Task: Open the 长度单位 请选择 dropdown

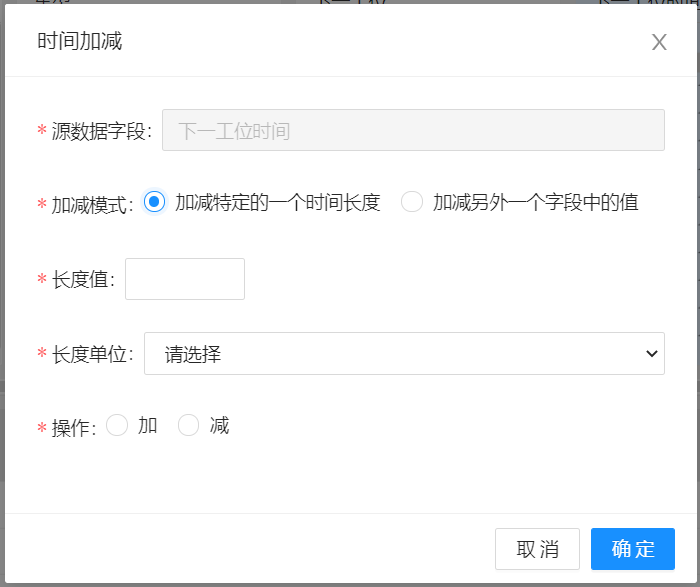Action: pos(404,354)
